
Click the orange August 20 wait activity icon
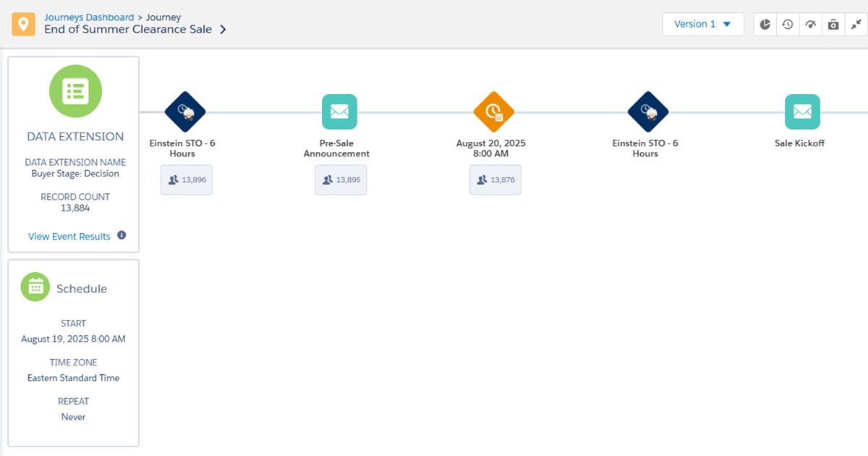pos(495,111)
